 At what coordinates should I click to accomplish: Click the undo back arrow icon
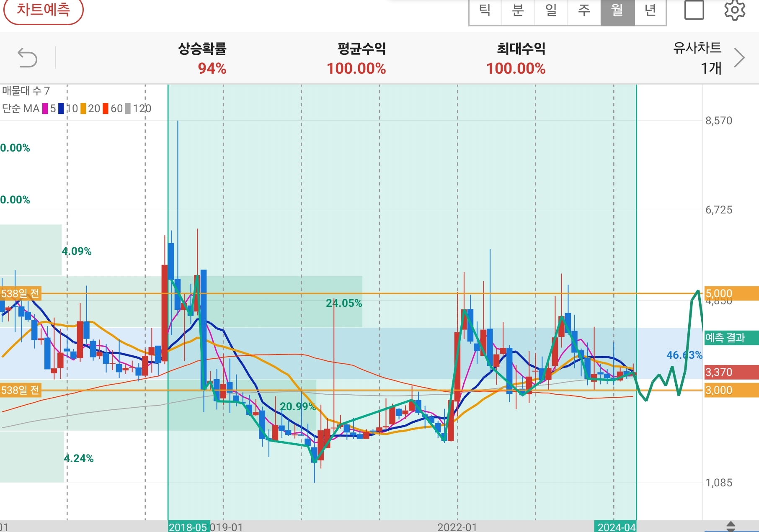(x=28, y=58)
